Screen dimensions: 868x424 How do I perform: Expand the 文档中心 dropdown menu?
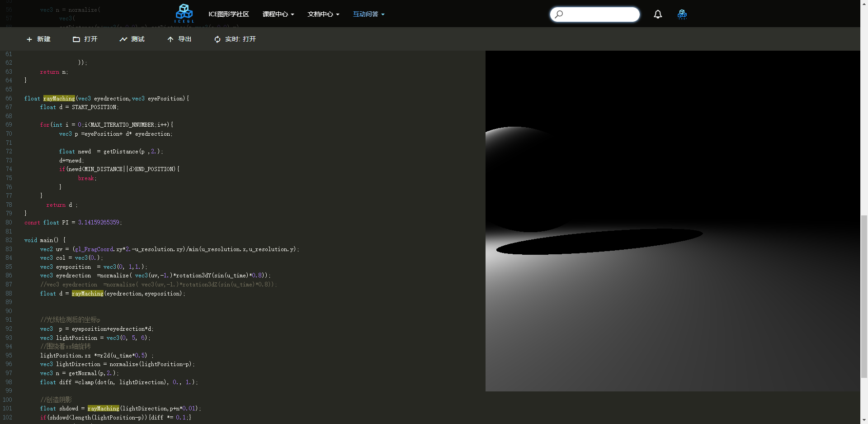point(324,14)
